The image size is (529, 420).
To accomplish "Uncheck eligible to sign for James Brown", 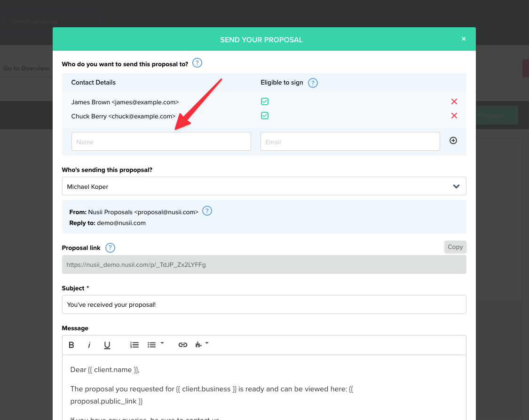I will pyautogui.click(x=265, y=101).
